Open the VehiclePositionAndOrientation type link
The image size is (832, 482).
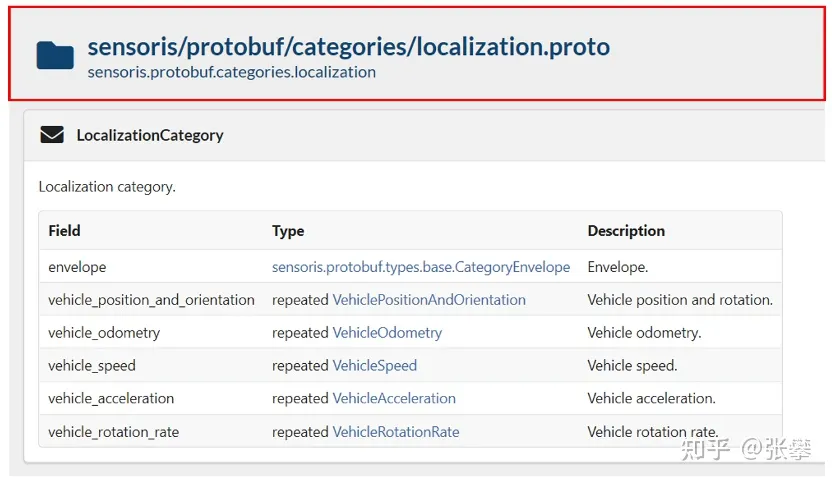click(429, 300)
